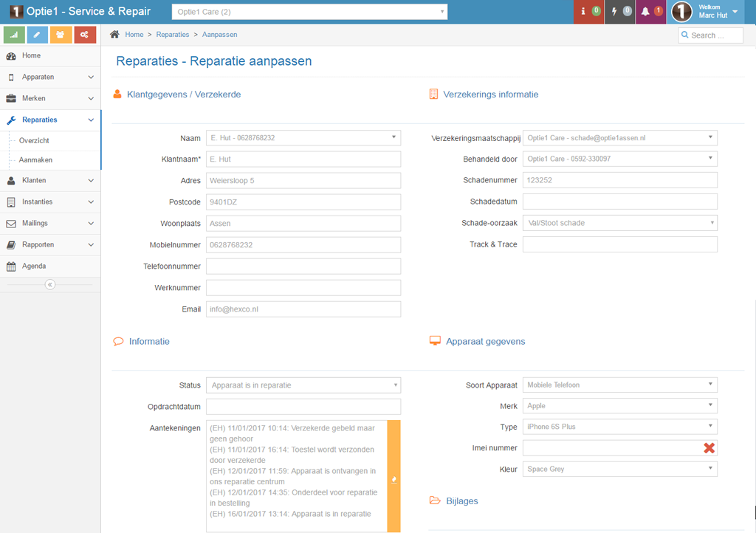Image resolution: width=756 pixels, height=533 pixels.
Task: Open the Overzicht submenu item
Action: (x=50, y=141)
